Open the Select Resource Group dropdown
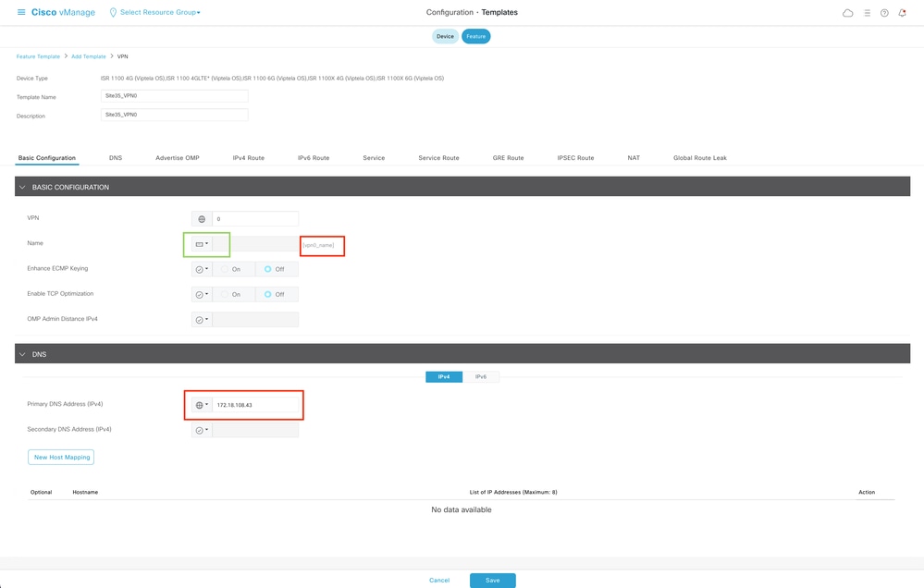924x588 pixels. coord(153,12)
